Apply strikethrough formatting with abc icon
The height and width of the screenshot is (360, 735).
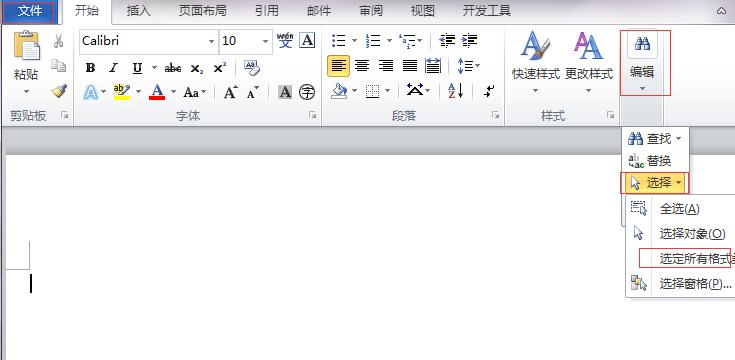(x=172, y=68)
